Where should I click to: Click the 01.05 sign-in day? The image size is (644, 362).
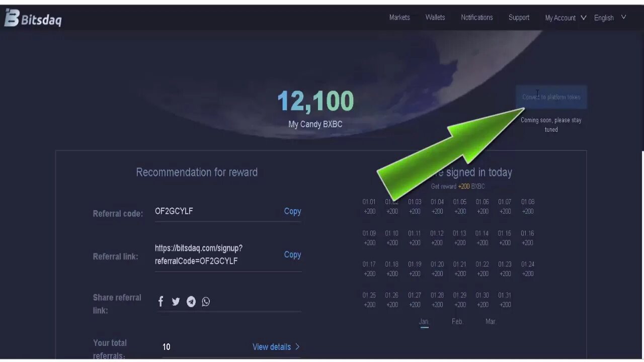[460, 207]
